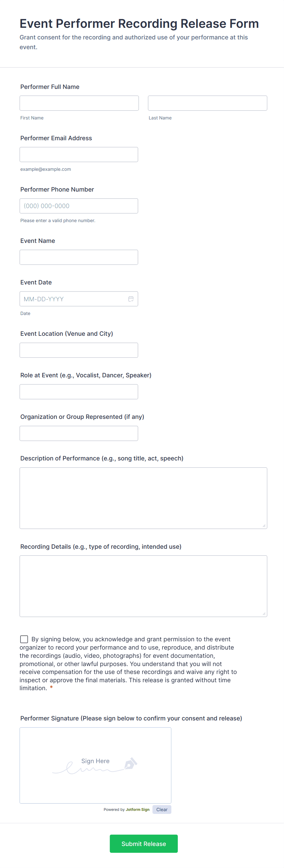The image size is (284, 868).
Task: Click the Performer Email Address field
Action: tap(79, 154)
